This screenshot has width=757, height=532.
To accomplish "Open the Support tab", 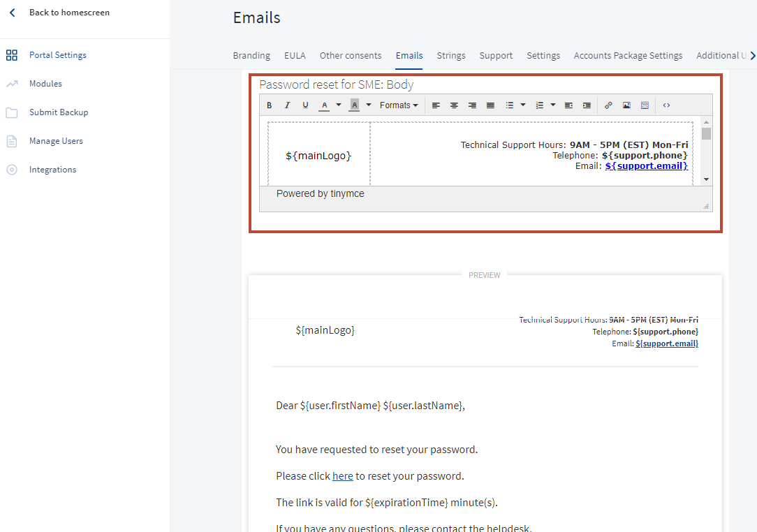I will tap(496, 56).
